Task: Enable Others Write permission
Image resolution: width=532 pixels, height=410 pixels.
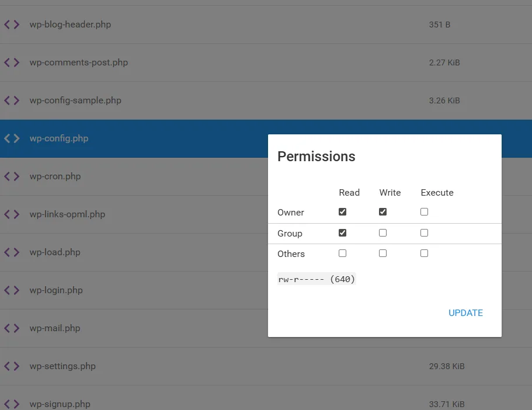Action: tap(383, 253)
